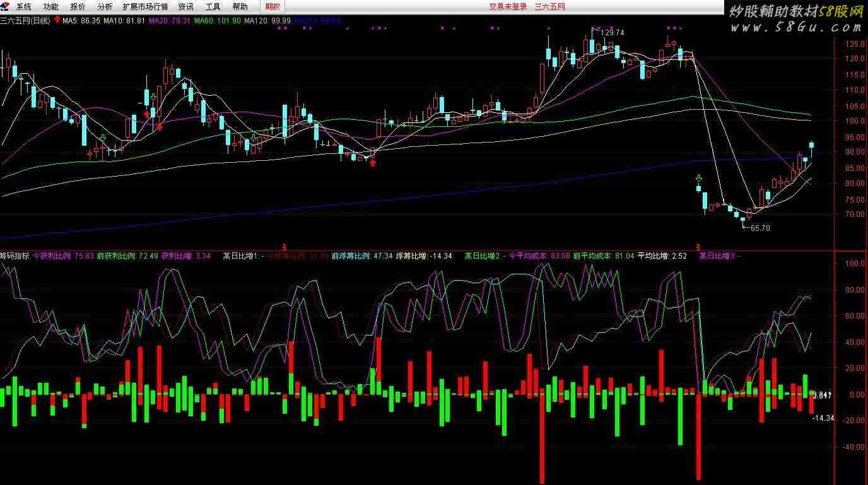Select the MA20: 79.31 indicator label

(170, 21)
